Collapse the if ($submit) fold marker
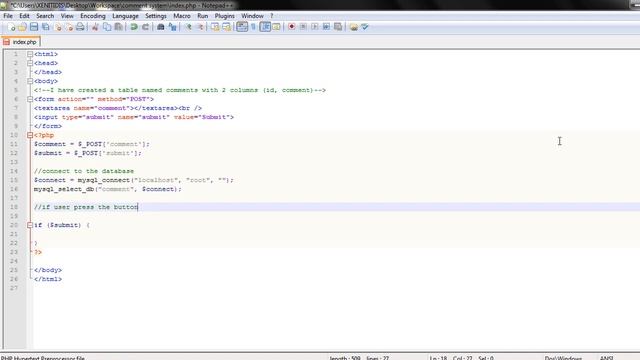This screenshot has height=360, width=640. coord(30,225)
